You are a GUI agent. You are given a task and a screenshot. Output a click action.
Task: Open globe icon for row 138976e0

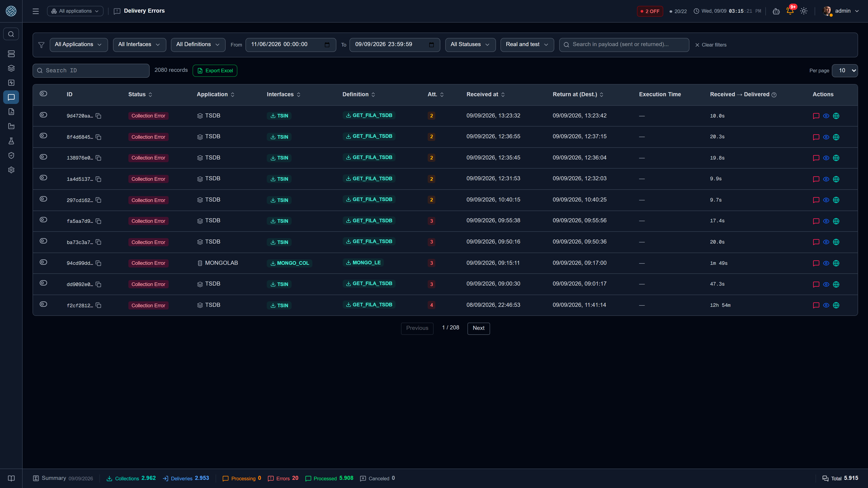(836, 158)
